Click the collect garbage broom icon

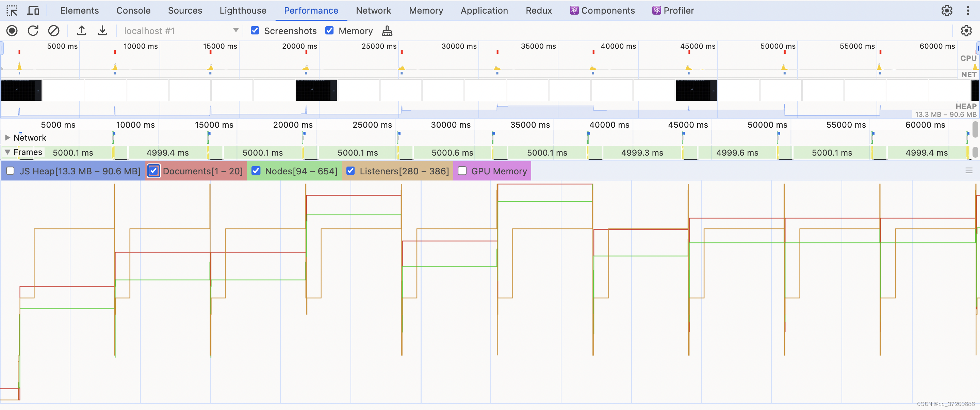(x=387, y=31)
